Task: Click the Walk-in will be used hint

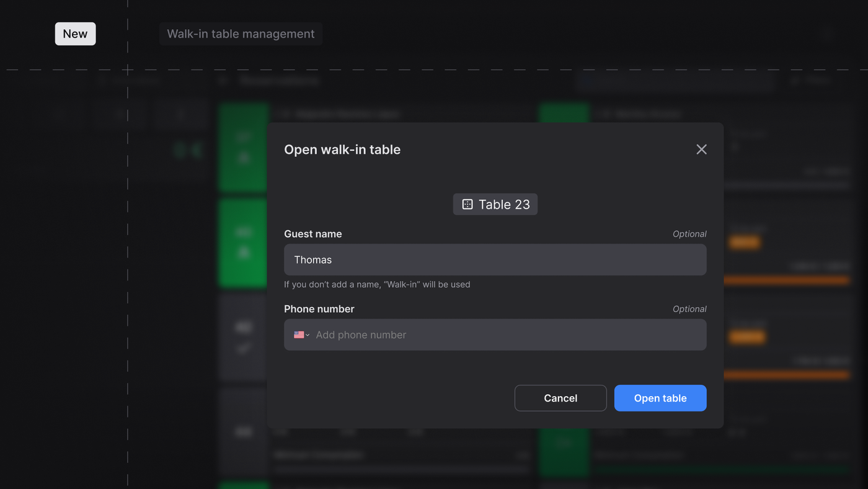Action: point(377,284)
